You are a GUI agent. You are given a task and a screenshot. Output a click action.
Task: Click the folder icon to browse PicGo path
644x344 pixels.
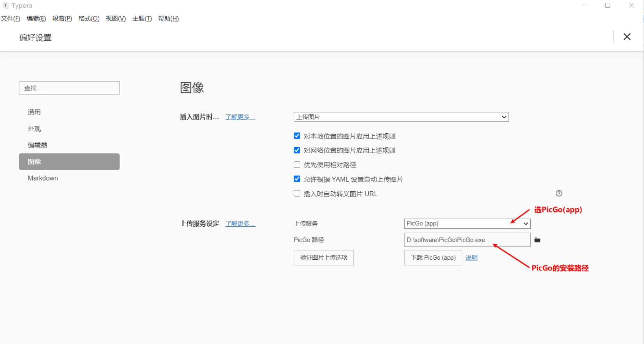pyautogui.click(x=537, y=240)
